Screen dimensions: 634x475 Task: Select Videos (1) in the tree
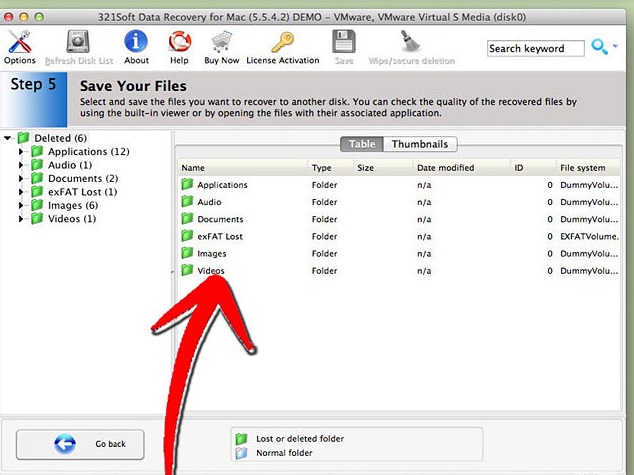pos(72,219)
